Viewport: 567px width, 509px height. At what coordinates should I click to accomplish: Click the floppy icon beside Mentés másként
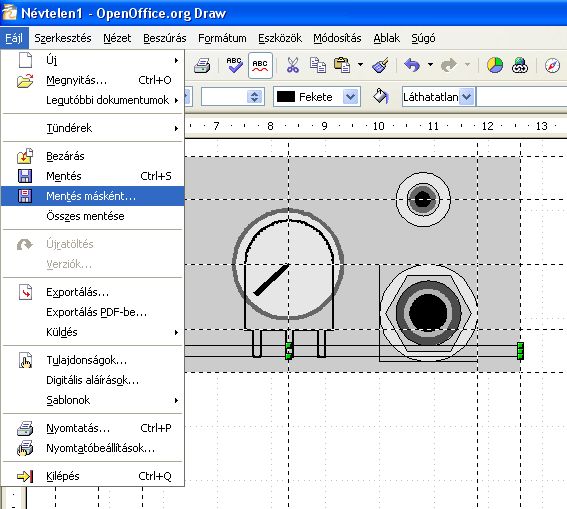25,196
